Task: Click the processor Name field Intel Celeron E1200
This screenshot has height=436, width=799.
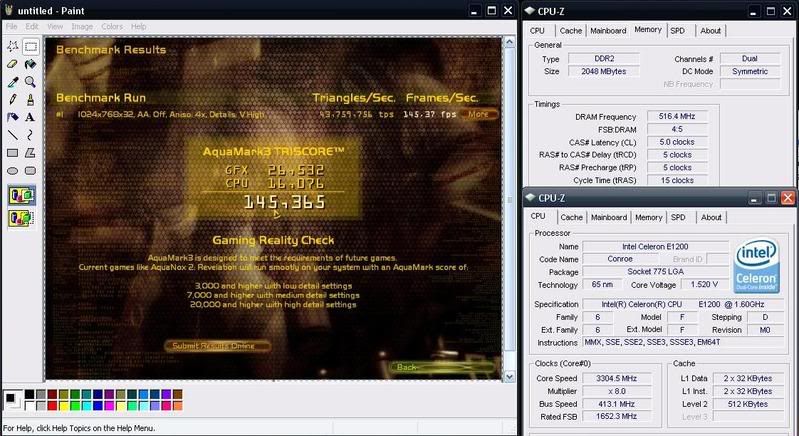Action: coord(655,247)
